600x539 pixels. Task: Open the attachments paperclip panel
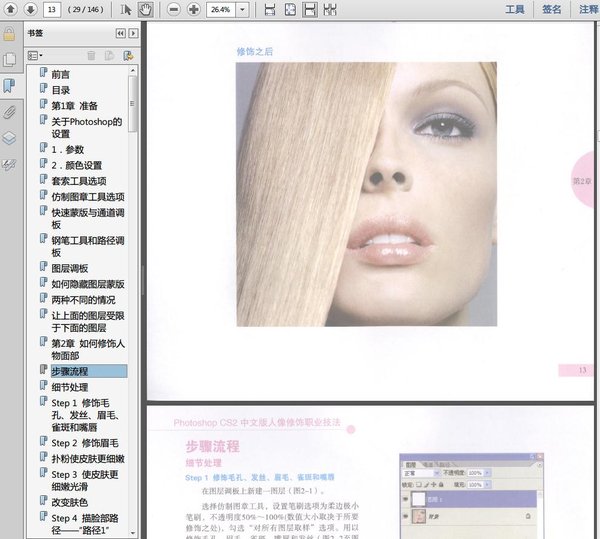[x=9, y=111]
